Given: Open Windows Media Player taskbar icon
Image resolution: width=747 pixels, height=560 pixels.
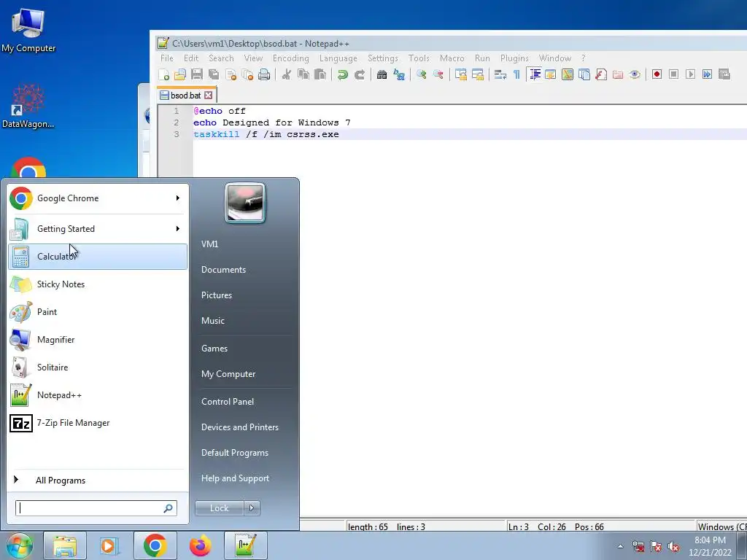Looking at the screenshot, I should [x=109, y=545].
